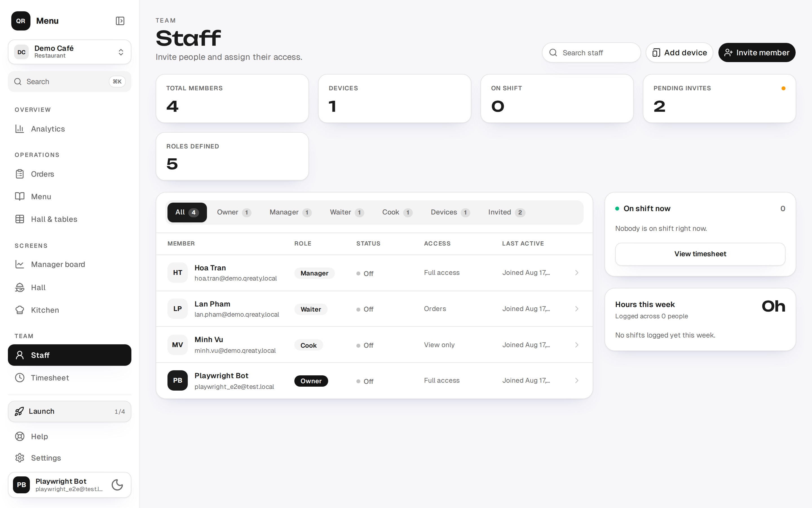Switch to Devices tab
This screenshot has width=812, height=508.
[x=450, y=212]
